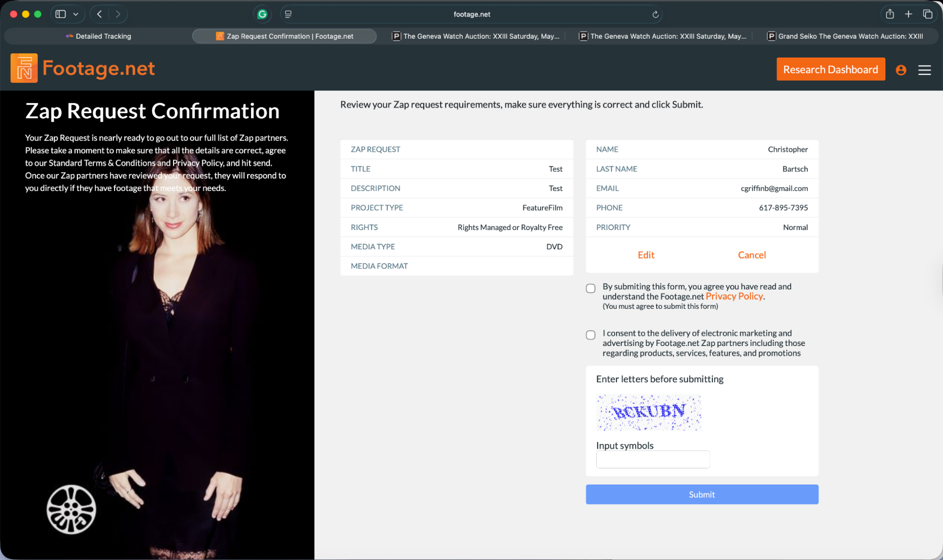Go forward with the forward arrow
943x560 pixels.
[x=118, y=14]
